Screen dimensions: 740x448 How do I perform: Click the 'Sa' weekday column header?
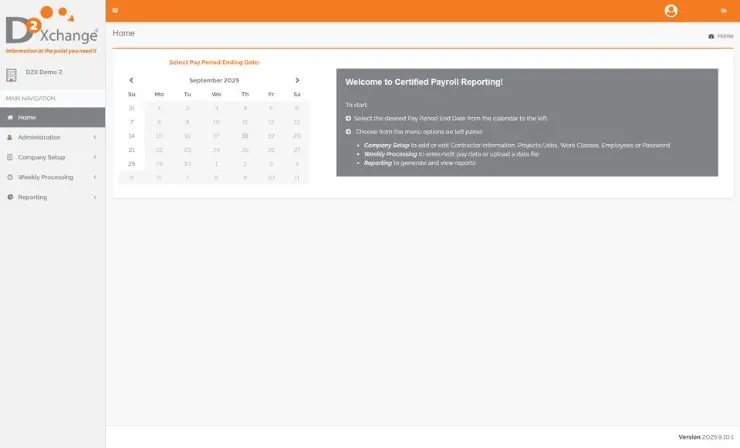(297, 94)
